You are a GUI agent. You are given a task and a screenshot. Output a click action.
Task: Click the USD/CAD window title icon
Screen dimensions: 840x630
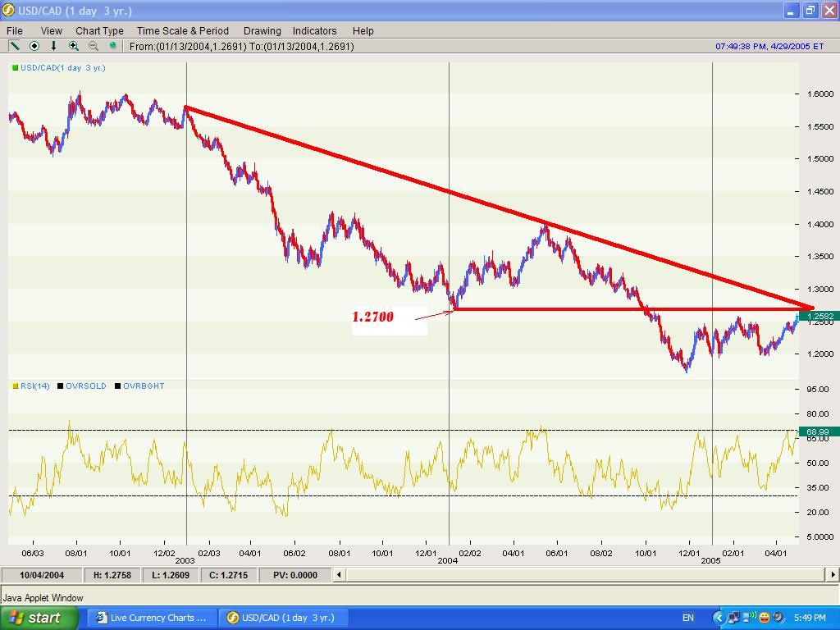click(8, 10)
